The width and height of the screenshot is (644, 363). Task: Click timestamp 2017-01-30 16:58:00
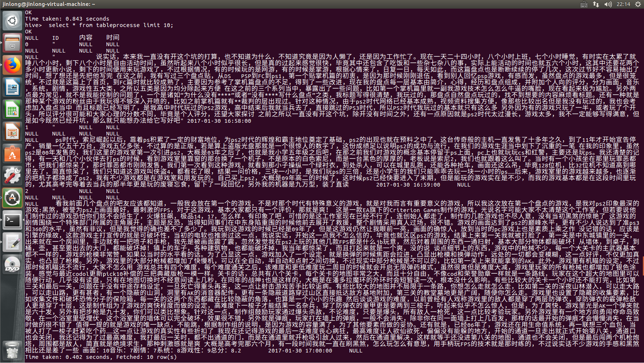219,121
